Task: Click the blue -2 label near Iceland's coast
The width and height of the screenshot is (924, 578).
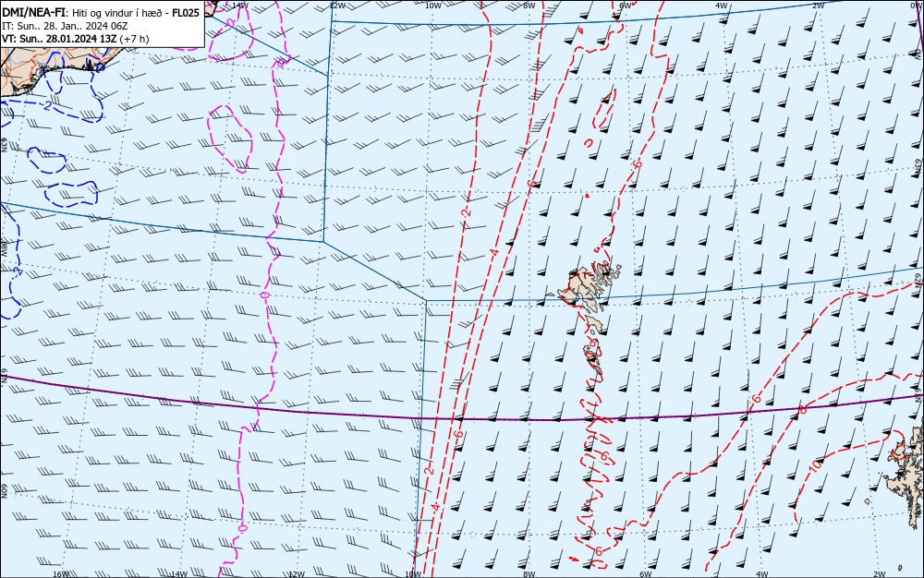Action: click(x=45, y=106)
